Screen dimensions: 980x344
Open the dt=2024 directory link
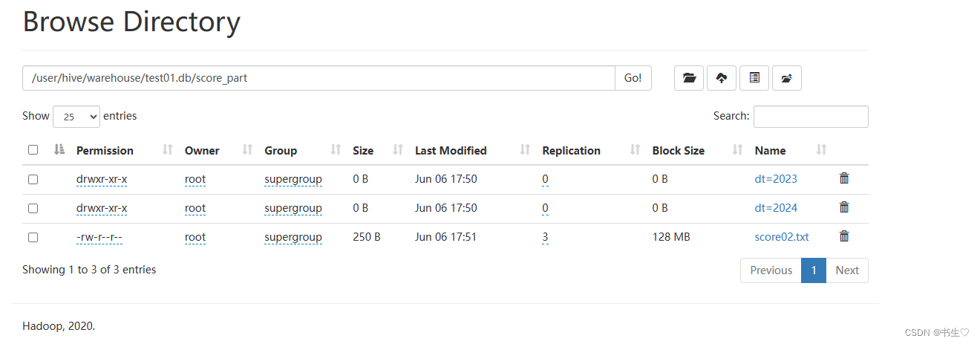[x=776, y=208]
